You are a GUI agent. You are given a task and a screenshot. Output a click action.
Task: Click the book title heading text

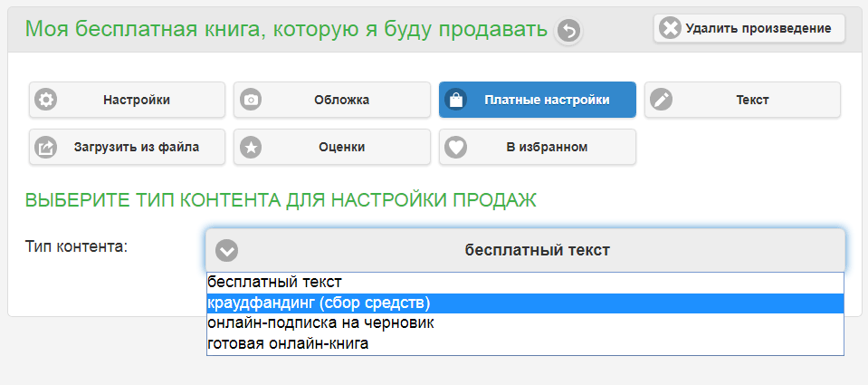[286, 29]
